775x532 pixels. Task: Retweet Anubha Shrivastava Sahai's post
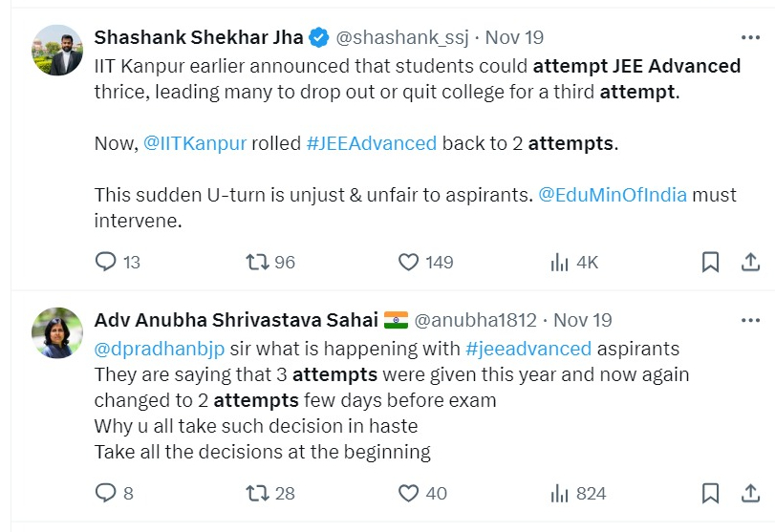click(x=258, y=493)
